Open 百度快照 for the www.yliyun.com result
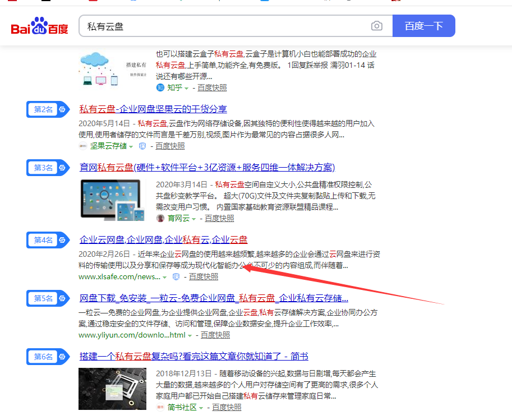Image resolution: width=512 pixels, height=420 pixels. coord(215,335)
